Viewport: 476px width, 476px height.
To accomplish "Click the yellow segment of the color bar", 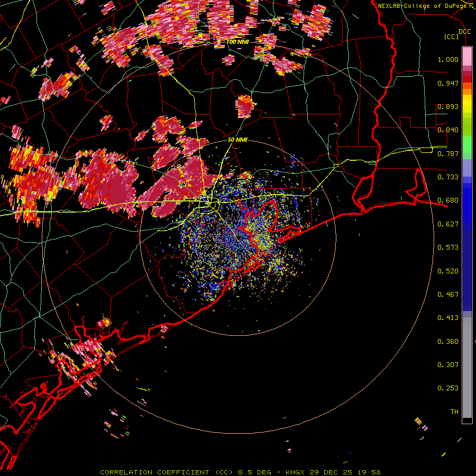I will 467,104.
